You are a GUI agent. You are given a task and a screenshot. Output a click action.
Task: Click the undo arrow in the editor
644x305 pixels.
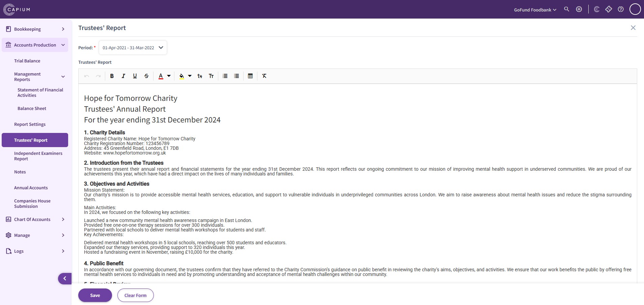coord(87,76)
